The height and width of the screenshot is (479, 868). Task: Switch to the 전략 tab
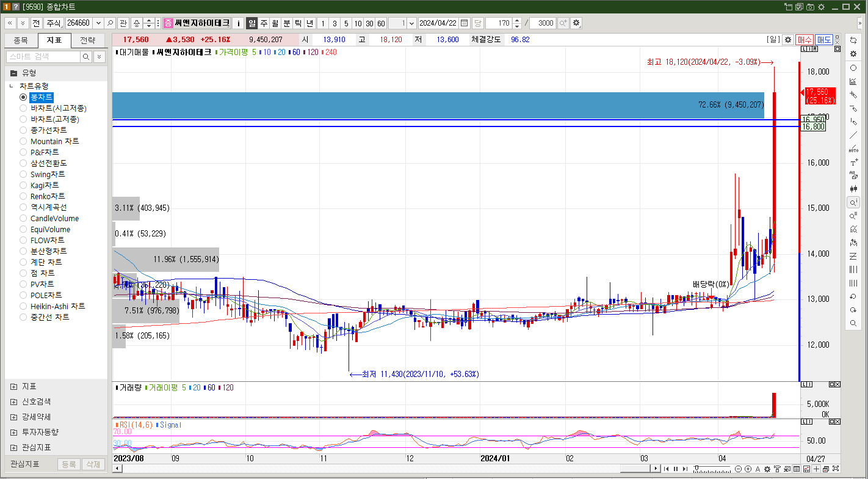pyautogui.click(x=87, y=40)
